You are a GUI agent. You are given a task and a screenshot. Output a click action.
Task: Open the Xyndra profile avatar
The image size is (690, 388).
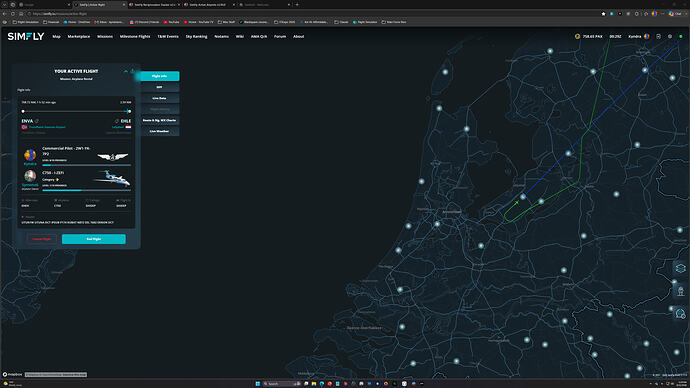(x=646, y=37)
